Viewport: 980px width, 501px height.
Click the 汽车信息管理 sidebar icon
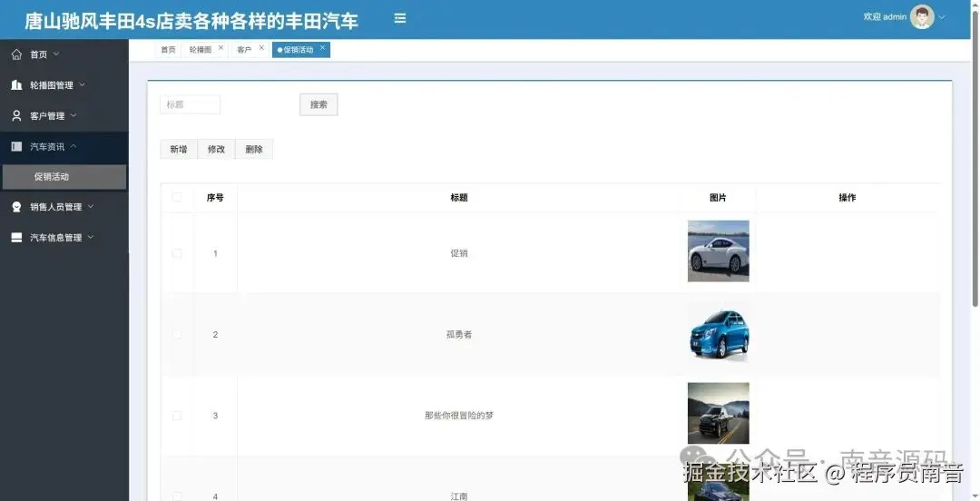pos(17,238)
